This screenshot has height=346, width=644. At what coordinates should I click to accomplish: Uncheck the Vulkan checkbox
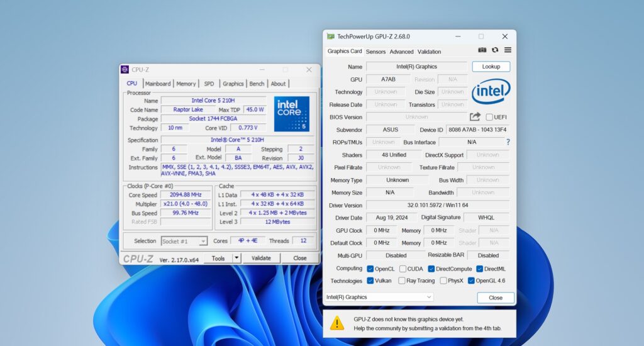370,281
